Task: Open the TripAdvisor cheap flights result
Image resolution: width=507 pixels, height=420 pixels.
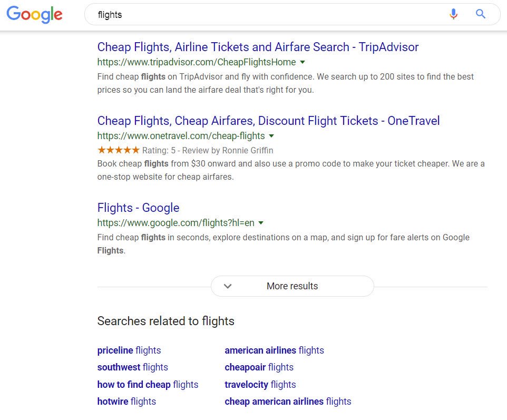Action: [x=258, y=47]
